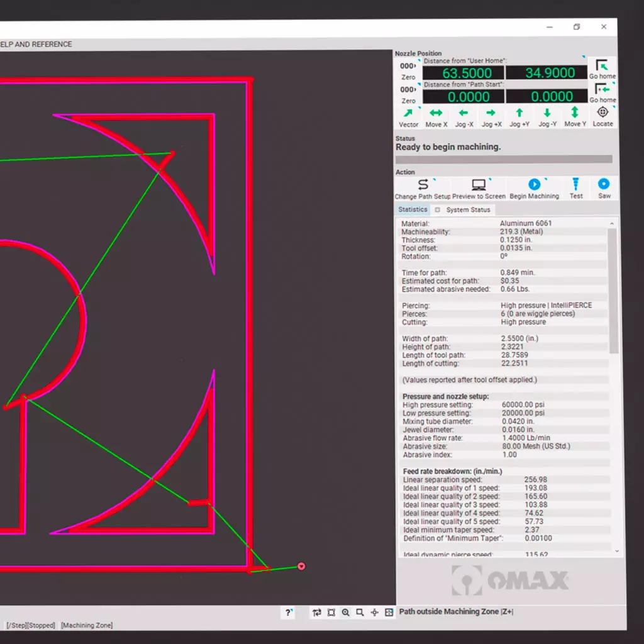This screenshot has width=644, height=644.
Task: Select the Statistics tab
Action: [413, 209]
